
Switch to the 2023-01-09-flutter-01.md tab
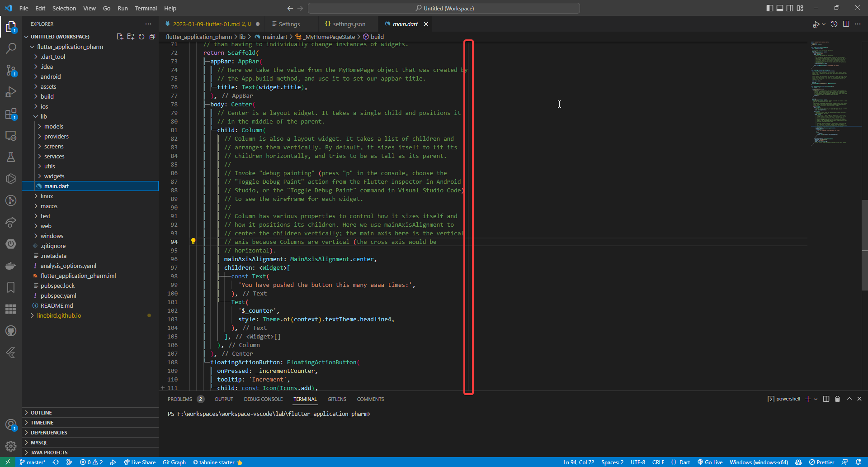[211, 24]
